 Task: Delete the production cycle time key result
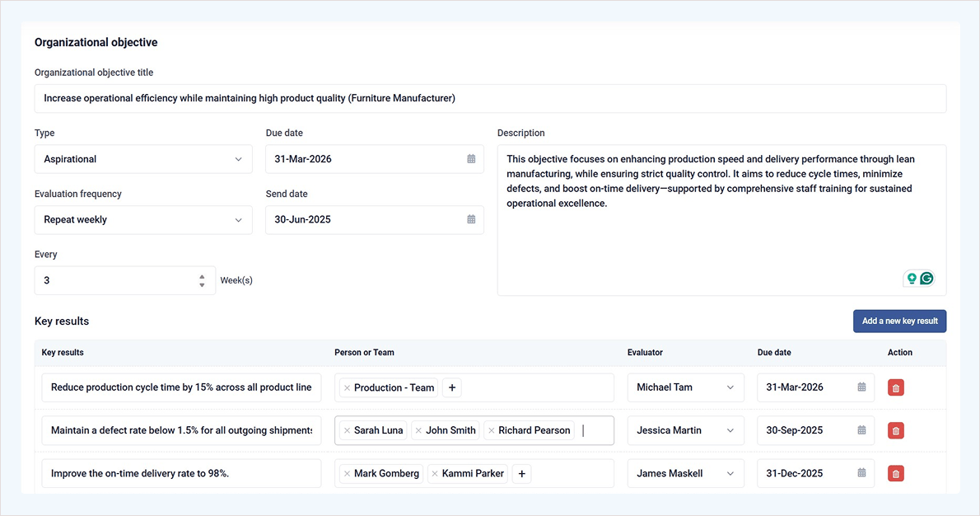point(896,387)
